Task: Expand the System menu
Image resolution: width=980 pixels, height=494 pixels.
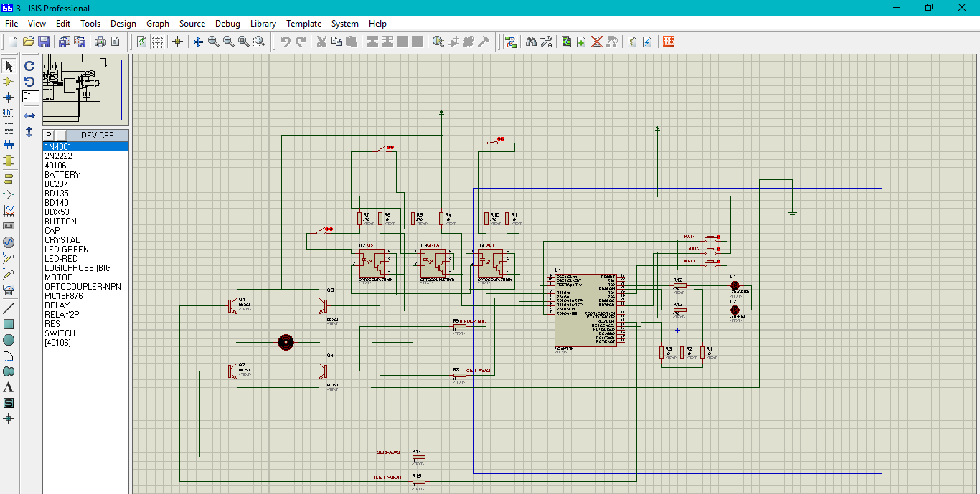Action: point(344,24)
